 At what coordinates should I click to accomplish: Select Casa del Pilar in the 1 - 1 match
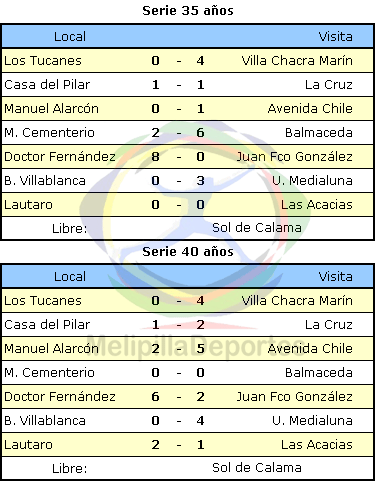pyautogui.click(x=47, y=85)
